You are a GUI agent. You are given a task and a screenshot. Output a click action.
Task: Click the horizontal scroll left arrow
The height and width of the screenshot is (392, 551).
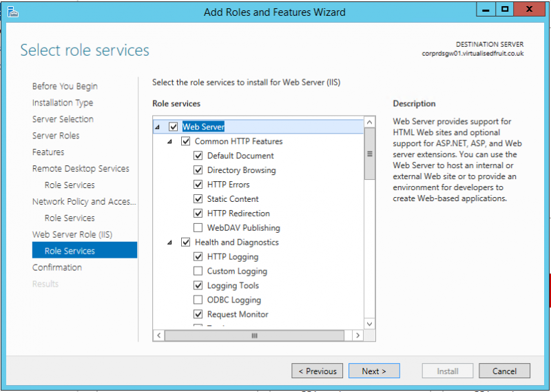[x=158, y=336]
